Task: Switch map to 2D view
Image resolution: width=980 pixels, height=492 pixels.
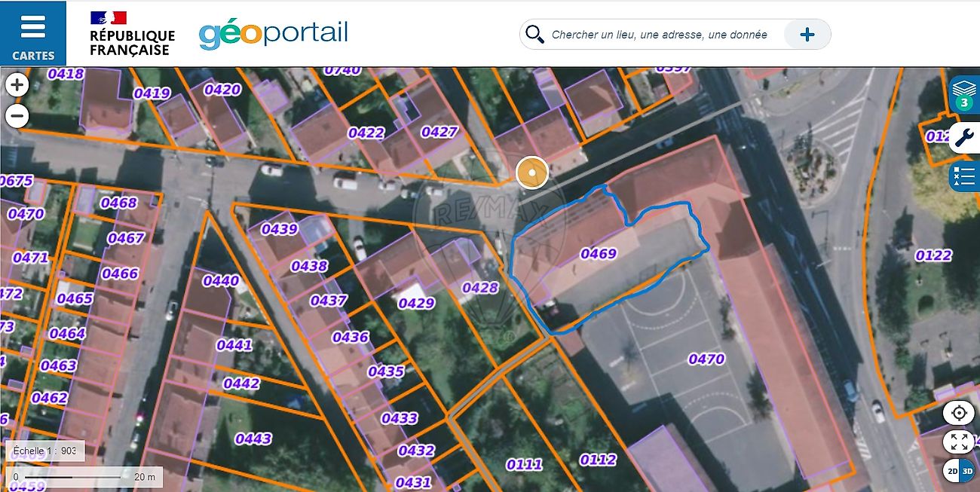Action: pyautogui.click(x=951, y=470)
